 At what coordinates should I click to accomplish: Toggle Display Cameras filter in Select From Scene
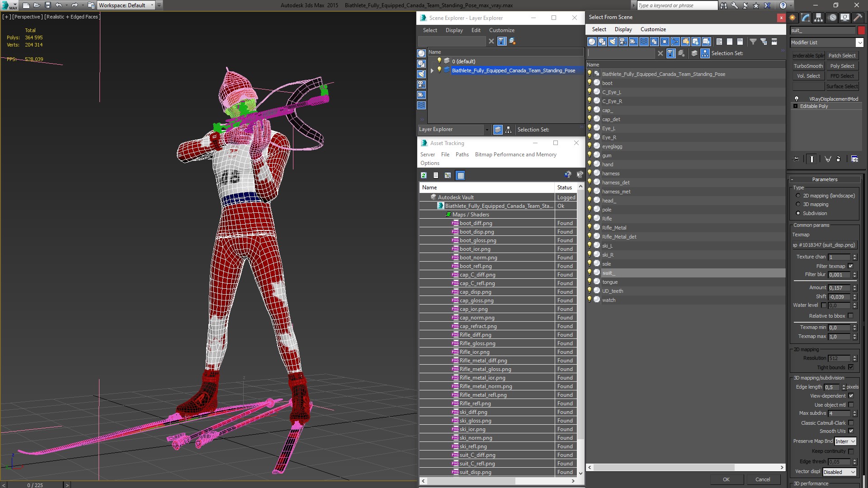623,42
